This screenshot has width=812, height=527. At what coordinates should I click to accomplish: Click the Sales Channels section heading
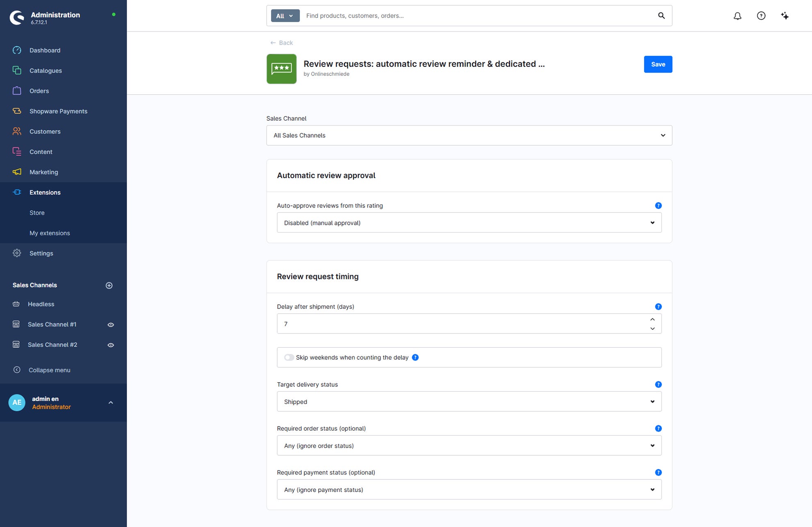(35, 285)
